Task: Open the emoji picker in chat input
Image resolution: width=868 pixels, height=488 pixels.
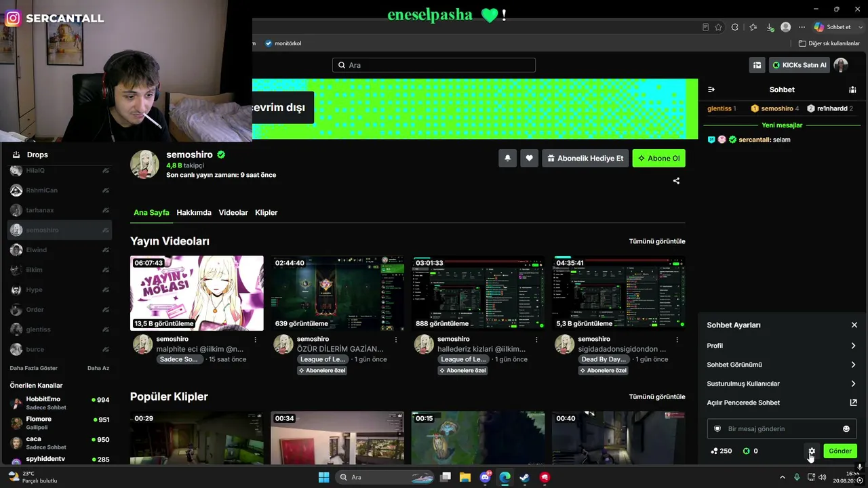Action: [x=846, y=428]
